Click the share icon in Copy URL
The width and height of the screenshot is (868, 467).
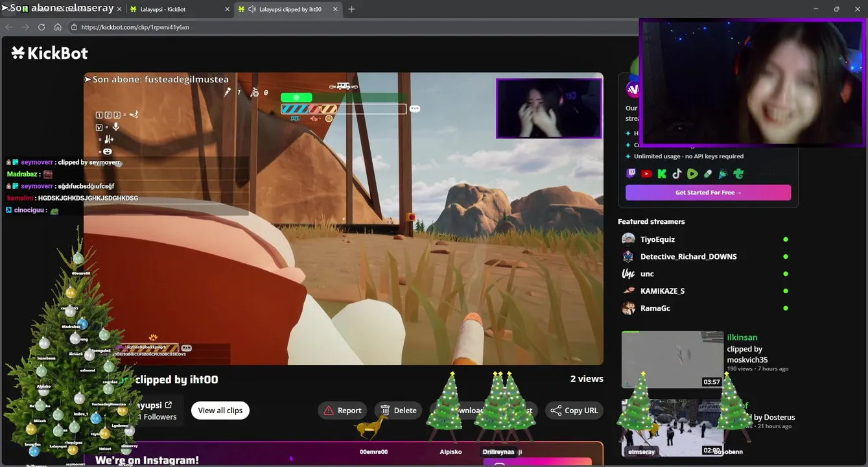556,411
